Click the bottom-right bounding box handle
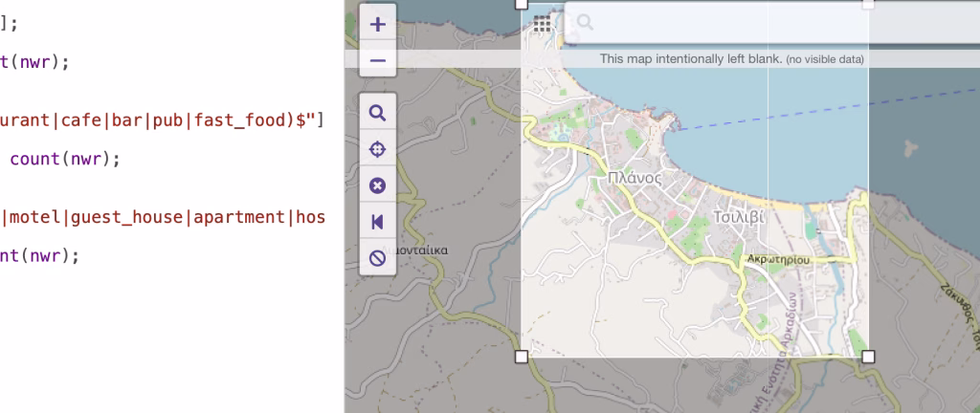980x413 pixels. (868, 357)
